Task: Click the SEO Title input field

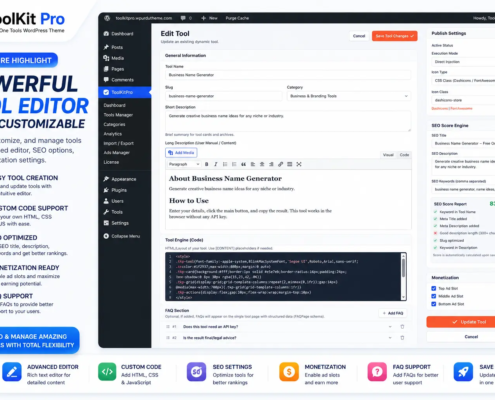Action: tap(463, 144)
